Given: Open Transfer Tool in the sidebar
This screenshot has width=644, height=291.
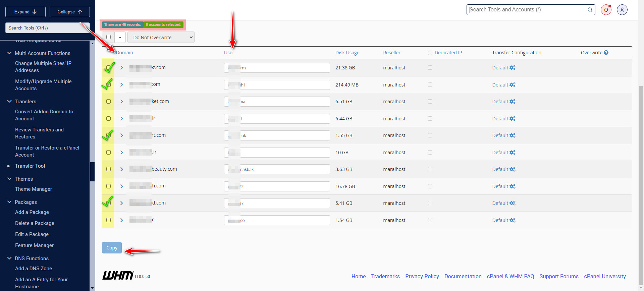Looking at the screenshot, I should [30, 166].
